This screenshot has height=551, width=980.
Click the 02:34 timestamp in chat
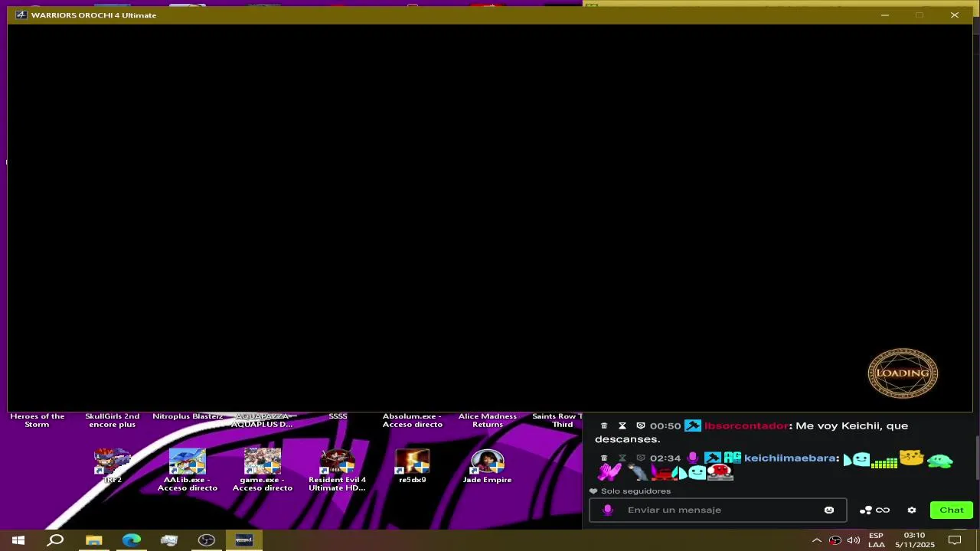tap(665, 458)
